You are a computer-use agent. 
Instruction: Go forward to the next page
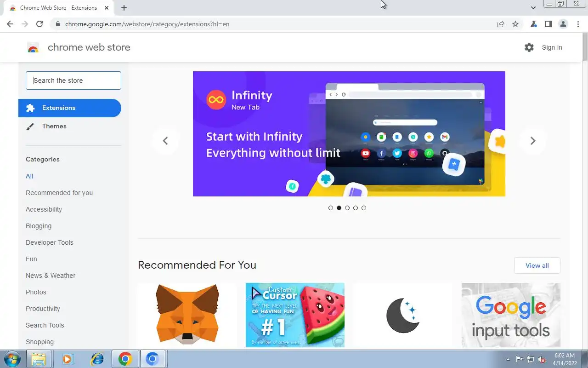(x=25, y=24)
